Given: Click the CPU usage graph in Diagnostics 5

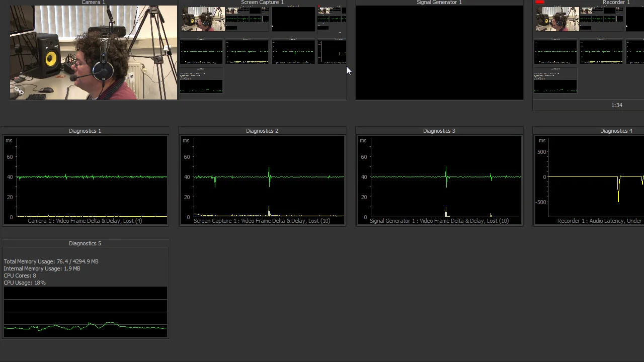Looking at the screenshot, I should [85, 312].
